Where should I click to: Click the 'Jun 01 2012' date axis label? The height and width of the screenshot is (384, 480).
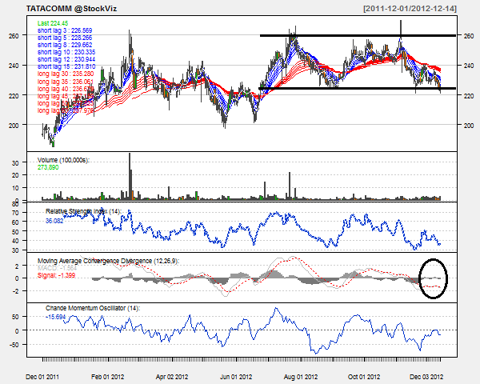[236, 377]
